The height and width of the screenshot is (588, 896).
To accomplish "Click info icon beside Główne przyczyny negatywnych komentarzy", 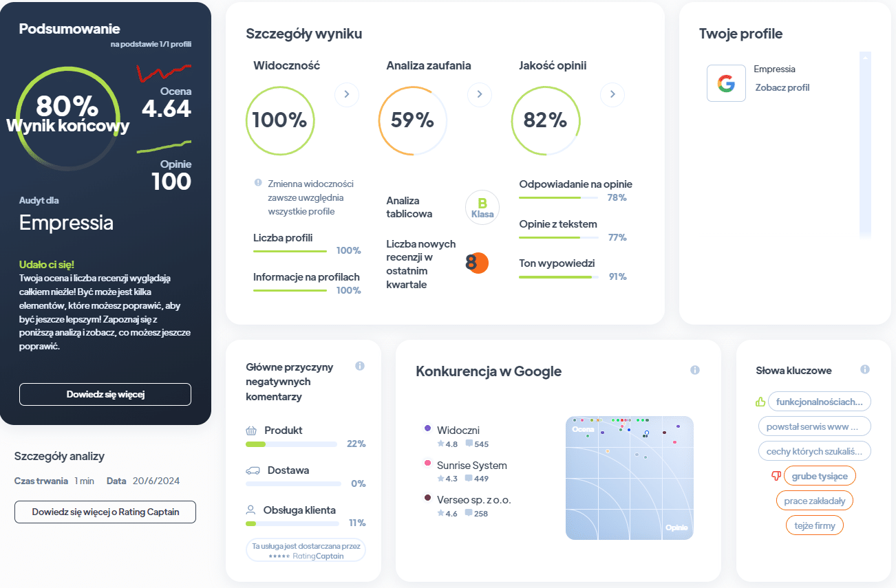I will [x=360, y=367].
